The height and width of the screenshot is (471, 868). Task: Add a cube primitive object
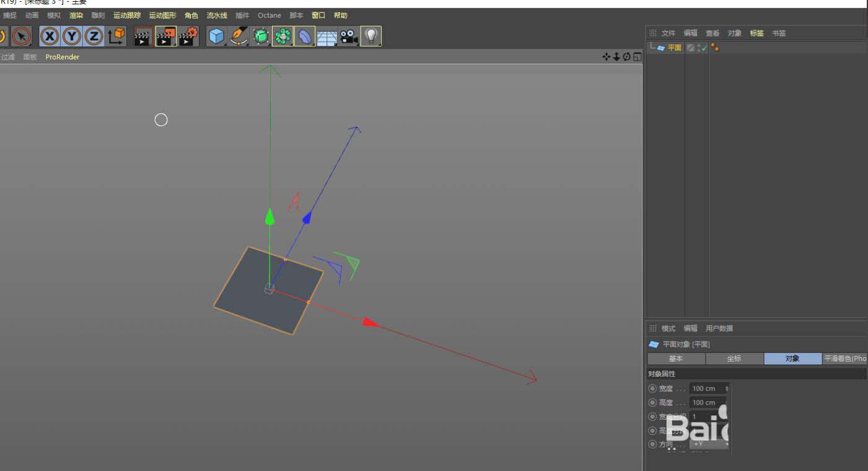(216, 37)
